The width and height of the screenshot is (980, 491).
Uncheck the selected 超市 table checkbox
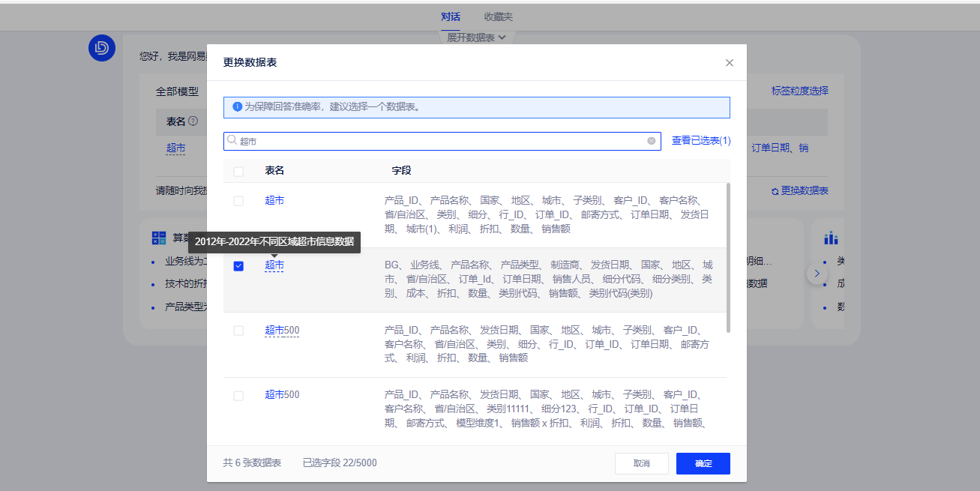coord(238,266)
